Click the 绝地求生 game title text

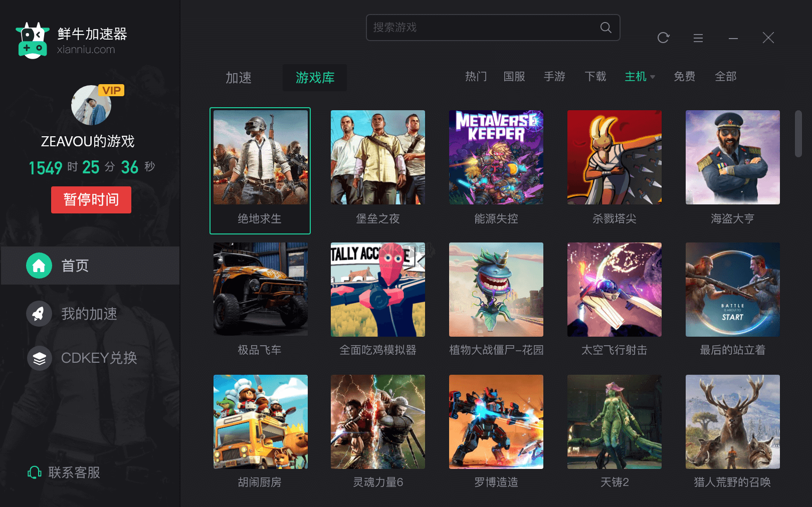[260, 219]
